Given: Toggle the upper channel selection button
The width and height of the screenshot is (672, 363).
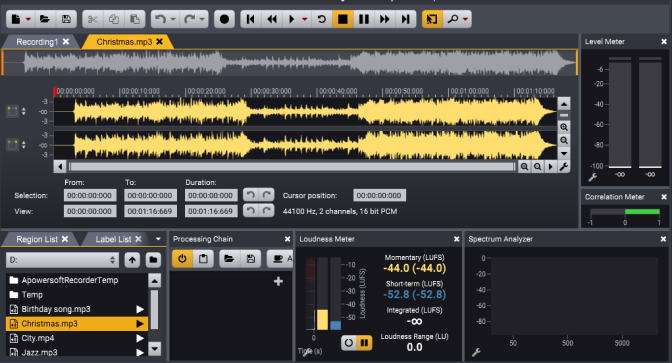Looking at the screenshot, I should (x=12, y=111).
